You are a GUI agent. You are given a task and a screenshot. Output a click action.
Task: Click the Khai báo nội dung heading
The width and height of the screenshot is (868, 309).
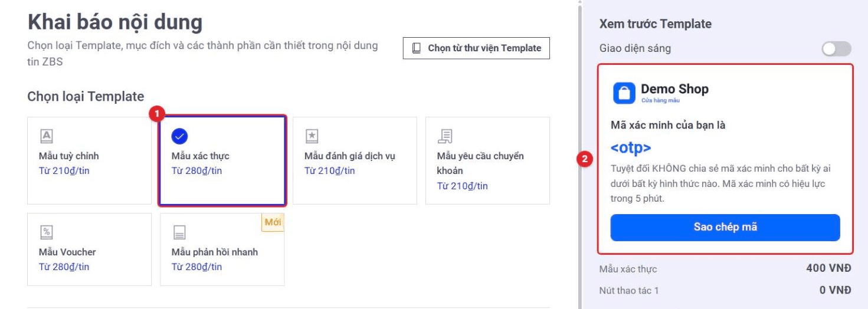click(115, 22)
